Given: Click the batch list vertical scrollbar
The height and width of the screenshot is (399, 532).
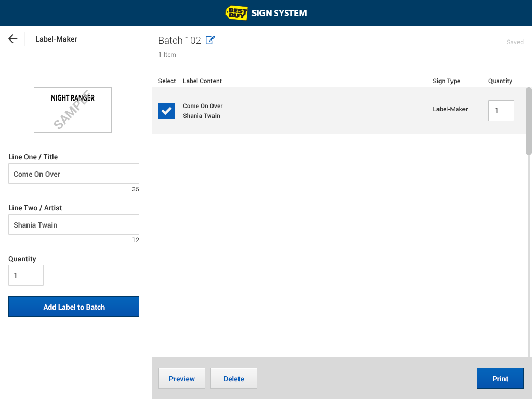Looking at the screenshot, I should point(528,122).
